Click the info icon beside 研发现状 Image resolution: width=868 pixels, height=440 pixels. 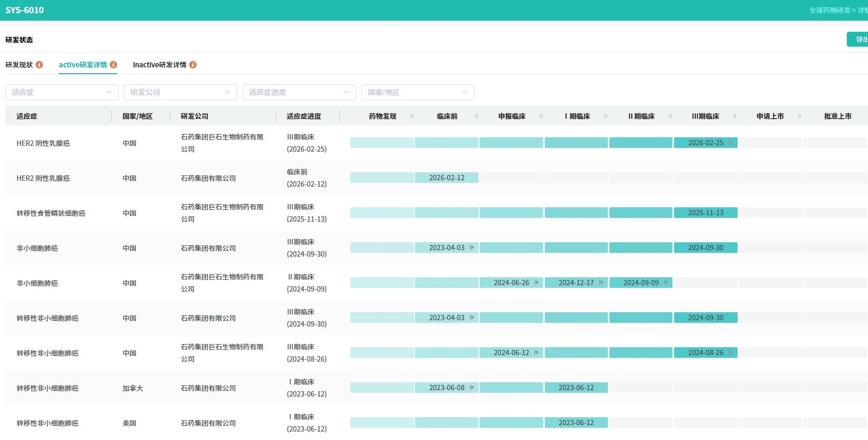39,65
